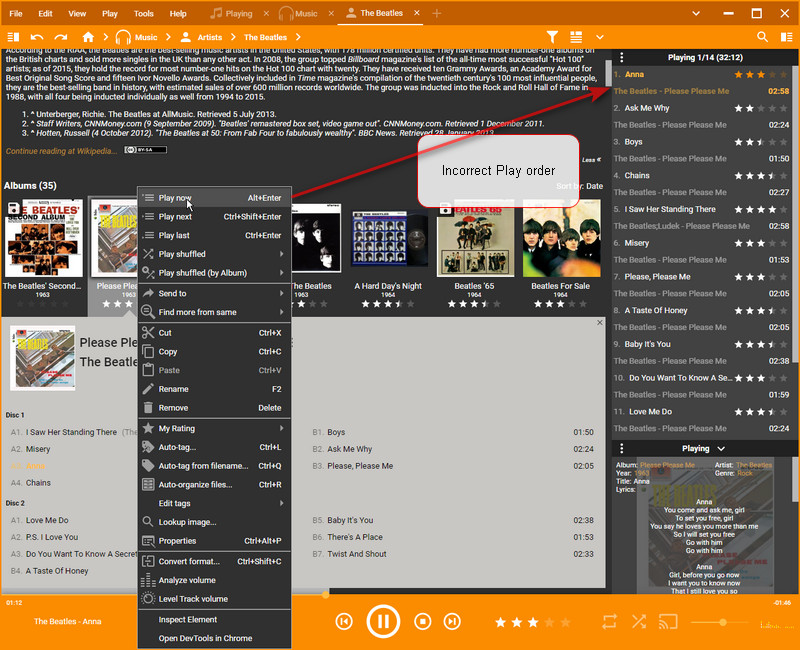Switch to the Music tab

(x=298, y=14)
